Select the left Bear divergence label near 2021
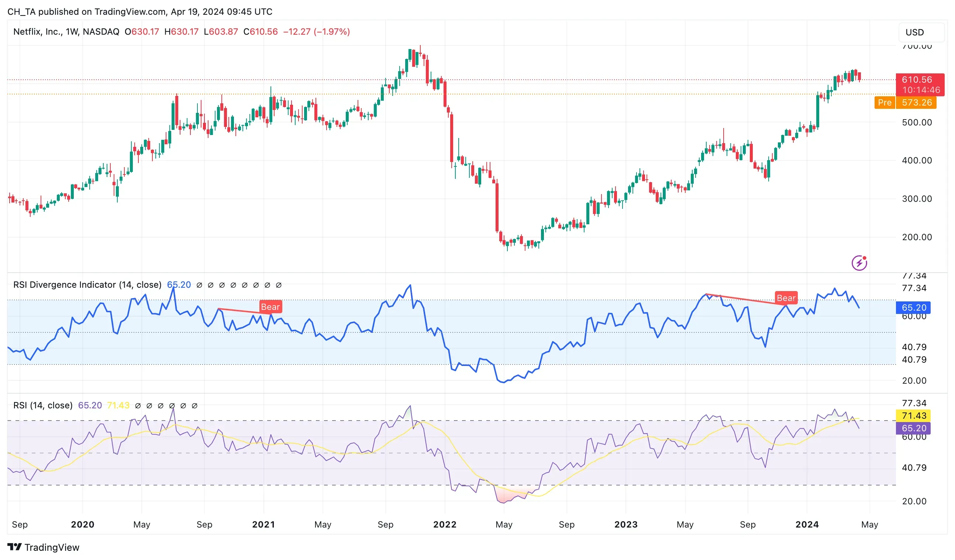This screenshot has width=955, height=560. click(270, 307)
